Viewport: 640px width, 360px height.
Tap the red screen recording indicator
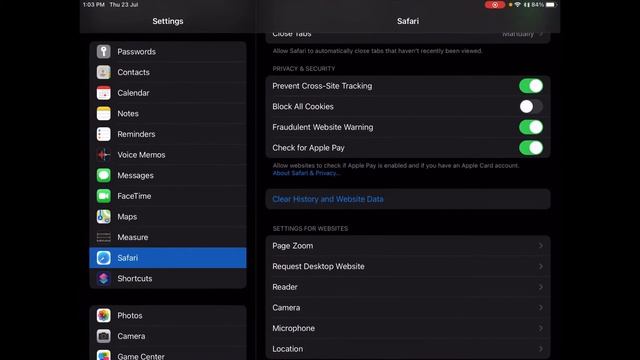coord(495,5)
